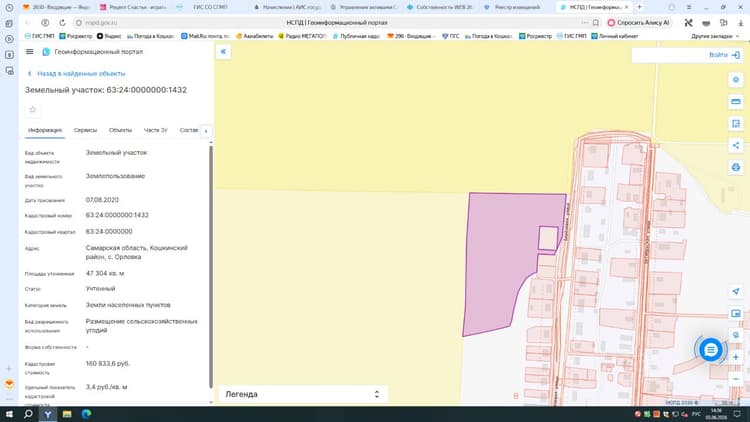The height and width of the screenshot is (422, 750).
Task: Open the blue chat assistant bubble
Action: point(711,350)
